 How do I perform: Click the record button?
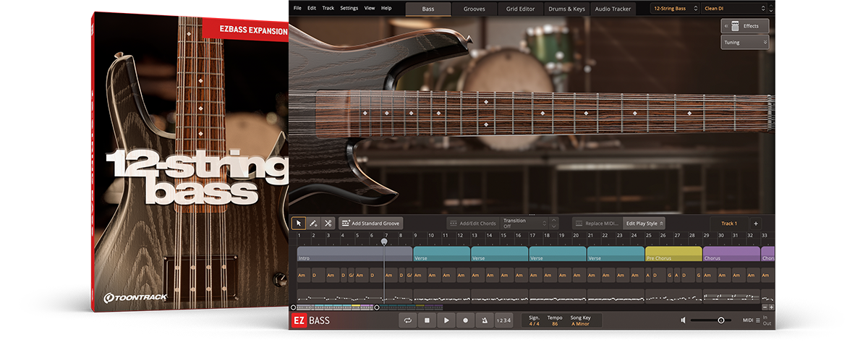[x=466, y=320]
